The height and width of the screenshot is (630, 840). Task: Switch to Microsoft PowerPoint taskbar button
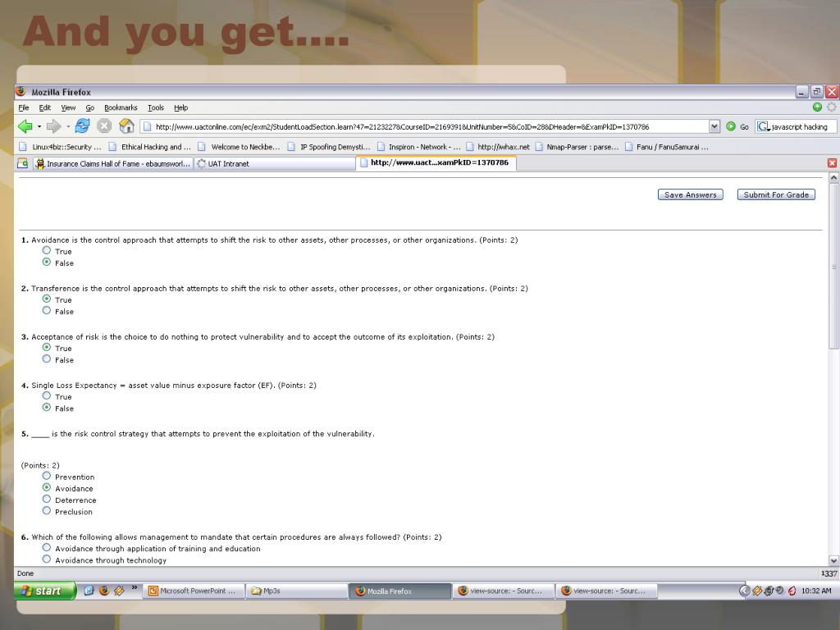coord(194,591)
